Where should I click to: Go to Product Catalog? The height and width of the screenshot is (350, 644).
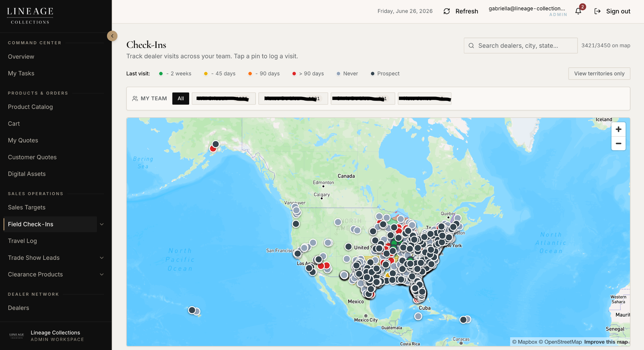30,107
